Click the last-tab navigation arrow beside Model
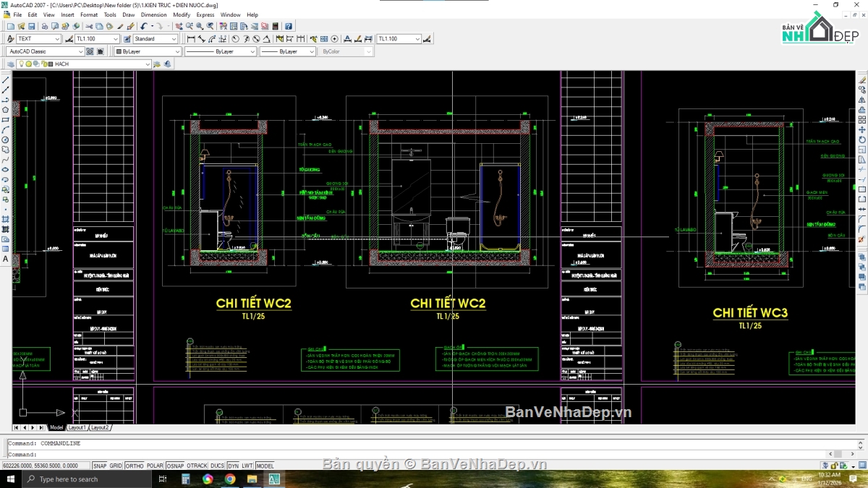The image size is (868, 488). click(x=42, y=427)
